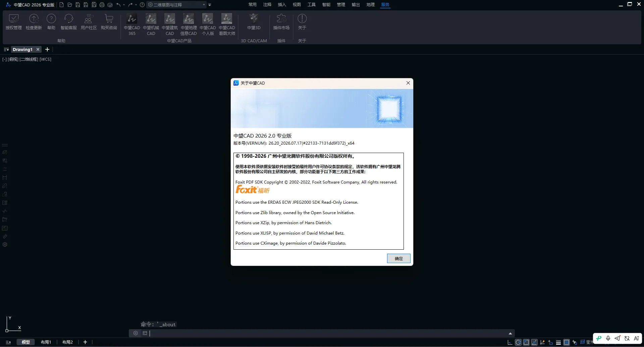
Task: Open the drawing tabs list menu
Action: [6, 50]
